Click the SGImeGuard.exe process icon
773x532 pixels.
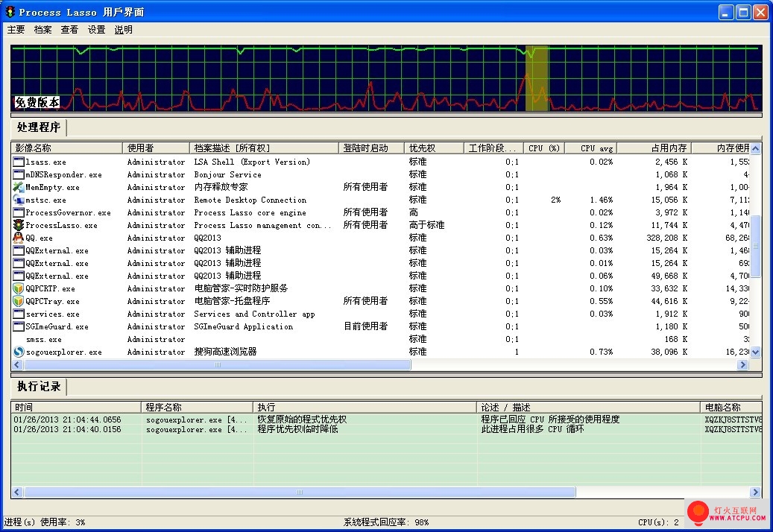coord(18,326)
